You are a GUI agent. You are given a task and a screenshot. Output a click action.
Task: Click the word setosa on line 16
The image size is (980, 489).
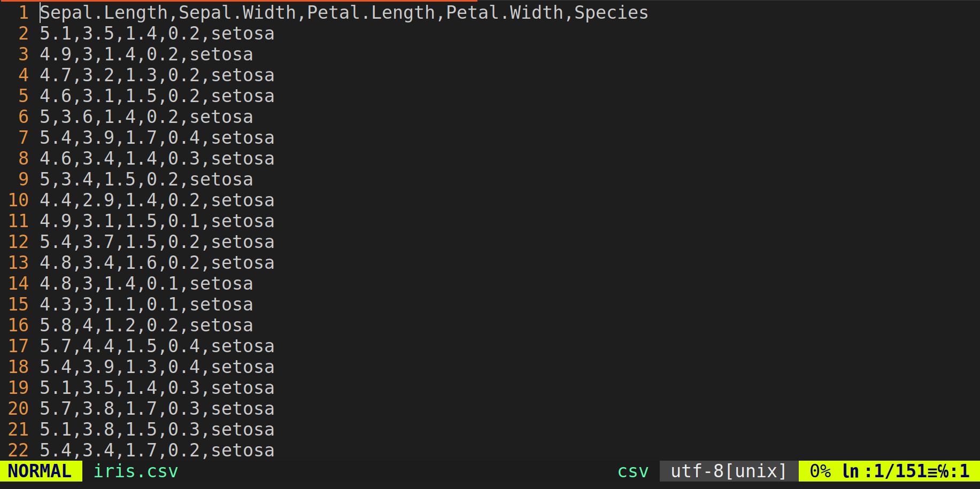point(221,325)
